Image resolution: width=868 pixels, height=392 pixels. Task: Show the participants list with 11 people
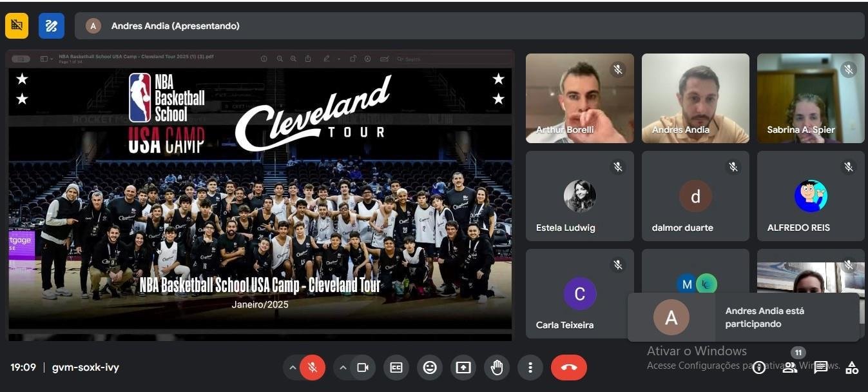[790, 367]
